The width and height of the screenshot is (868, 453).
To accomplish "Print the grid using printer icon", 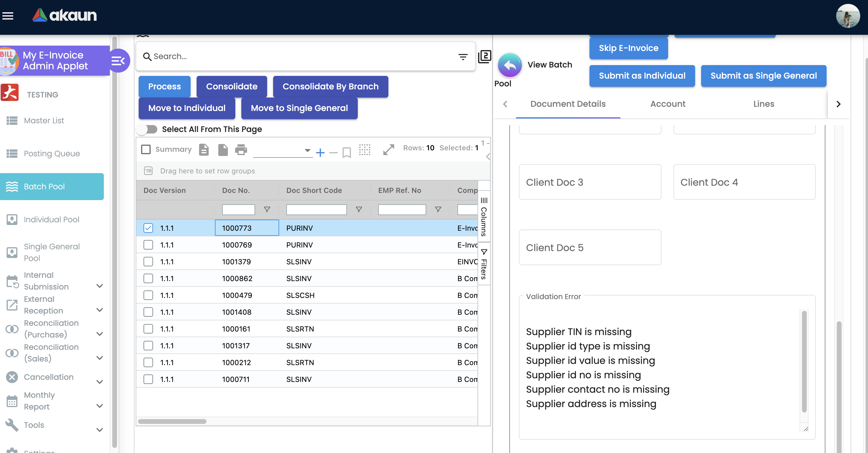I will click(x=241, y=149).
